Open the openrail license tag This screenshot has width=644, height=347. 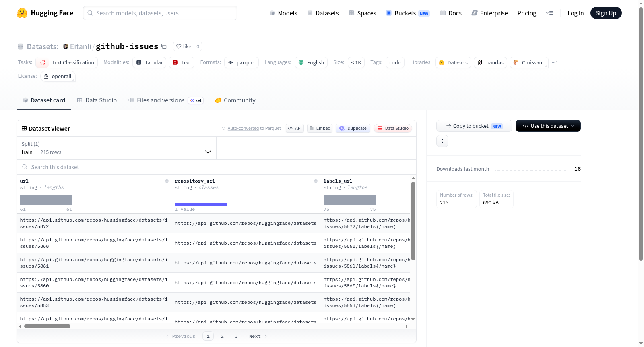(58, 76)
